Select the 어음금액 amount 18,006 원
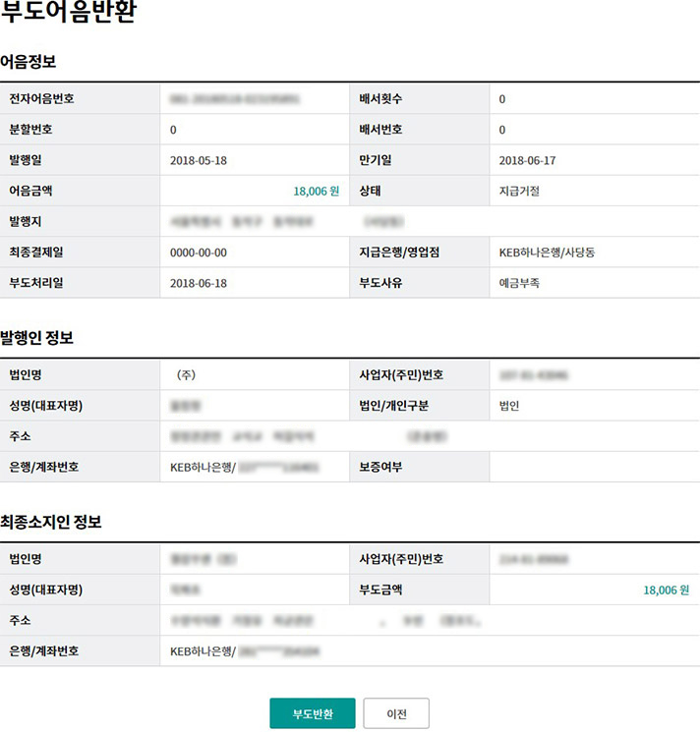Viewport: 700px width, 732px height. [316, 192]
